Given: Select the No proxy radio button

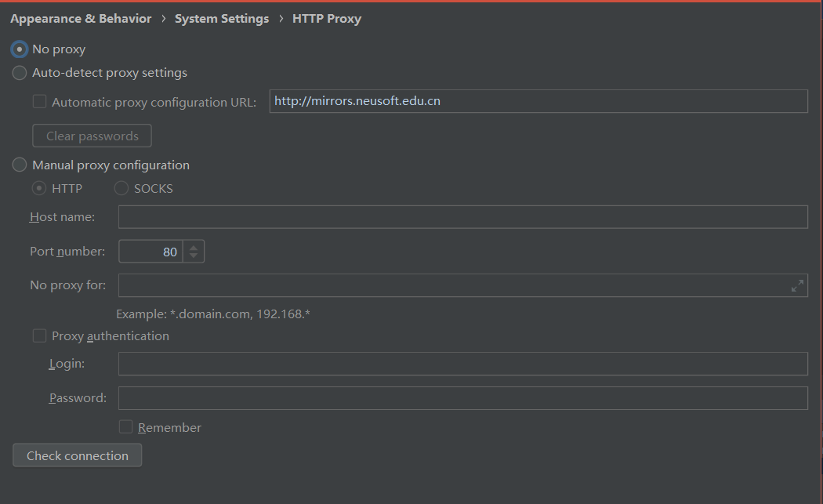Looking at the screenshot, I should (x=18, y=49).
